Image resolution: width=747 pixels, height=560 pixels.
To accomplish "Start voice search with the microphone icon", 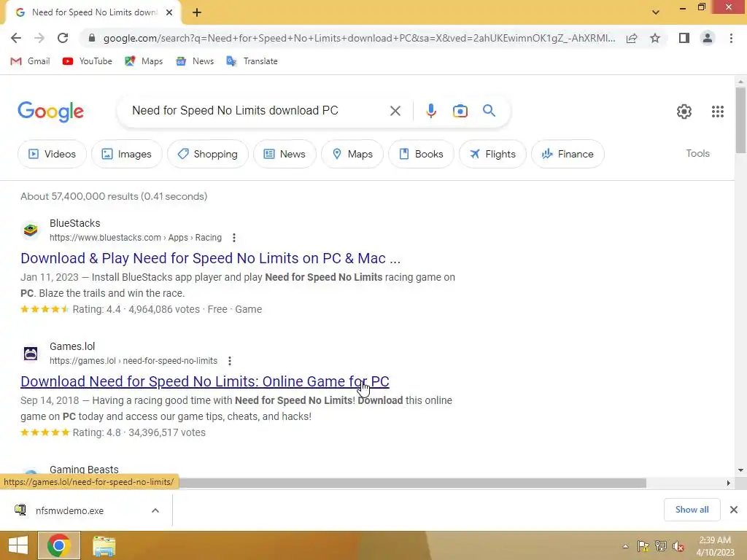I will coord(430,111).
